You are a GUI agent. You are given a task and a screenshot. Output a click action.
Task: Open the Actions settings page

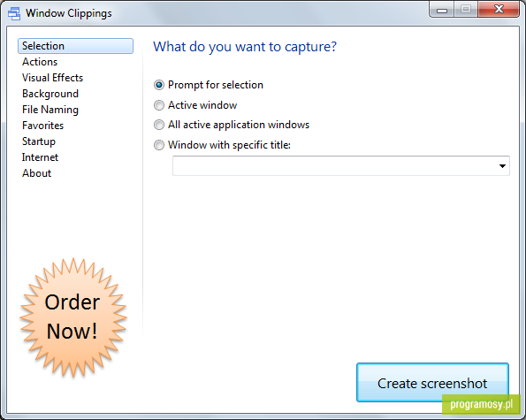pyautogui.click(x=40, y=62)
